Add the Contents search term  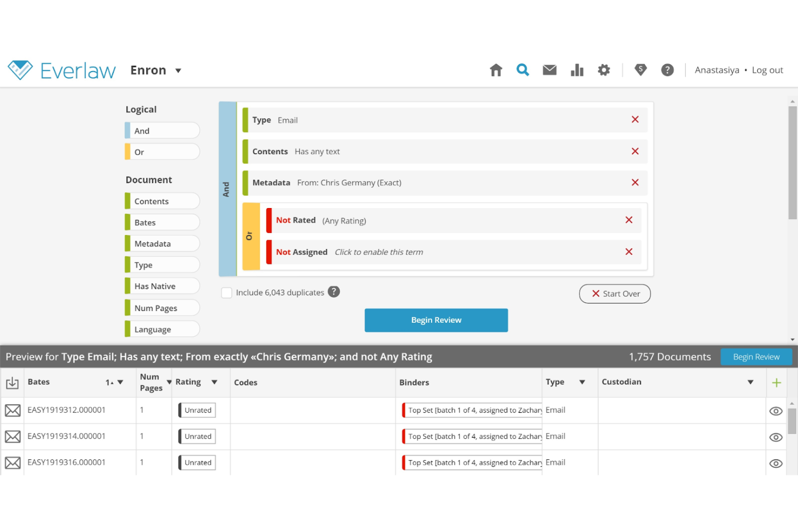point(162,201)
